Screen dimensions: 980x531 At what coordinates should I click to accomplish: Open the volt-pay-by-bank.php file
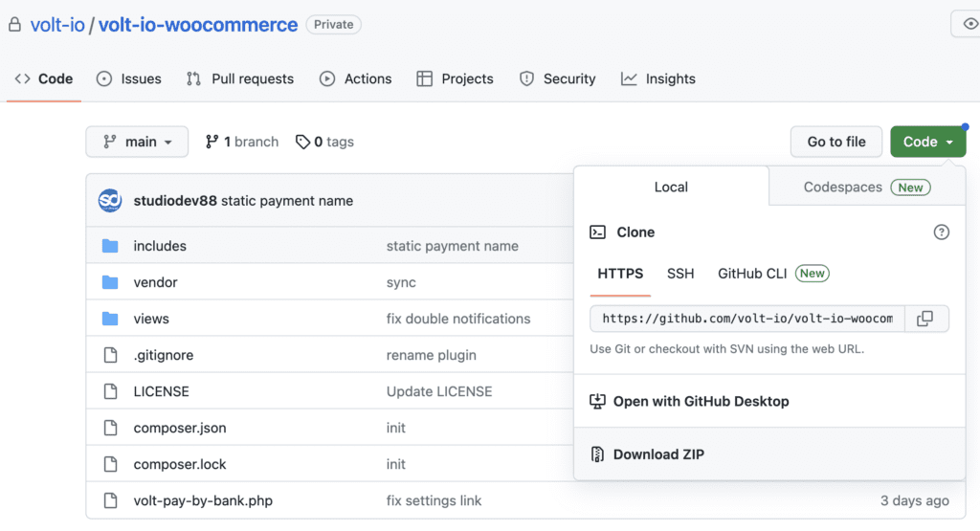coord(203,500)
